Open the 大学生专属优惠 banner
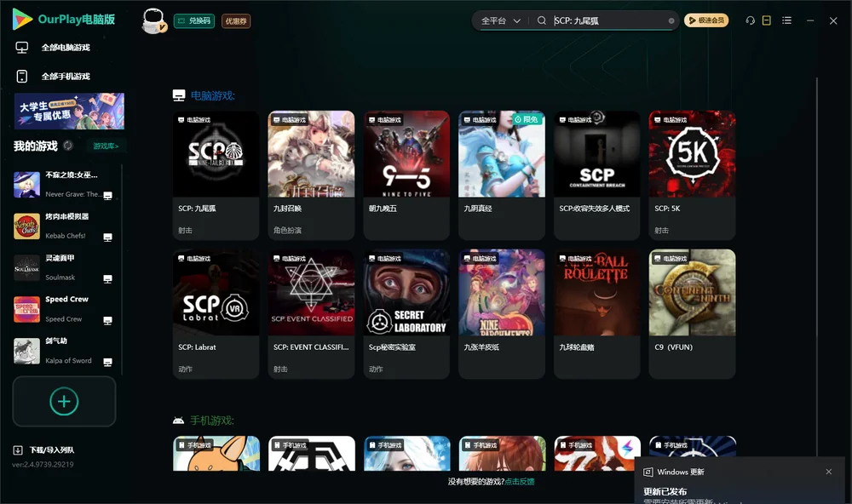Image resolution: width=852 pixels, height=504 pixels. click(x=69, y=112)
